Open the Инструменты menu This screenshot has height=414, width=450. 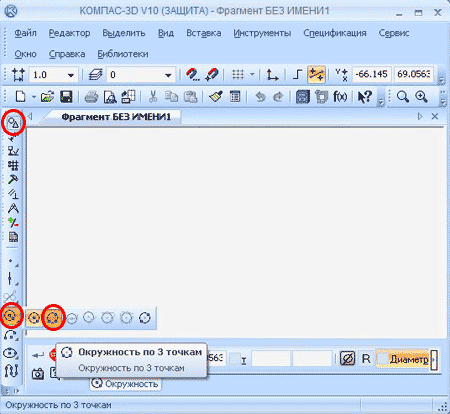click(262, 33)
